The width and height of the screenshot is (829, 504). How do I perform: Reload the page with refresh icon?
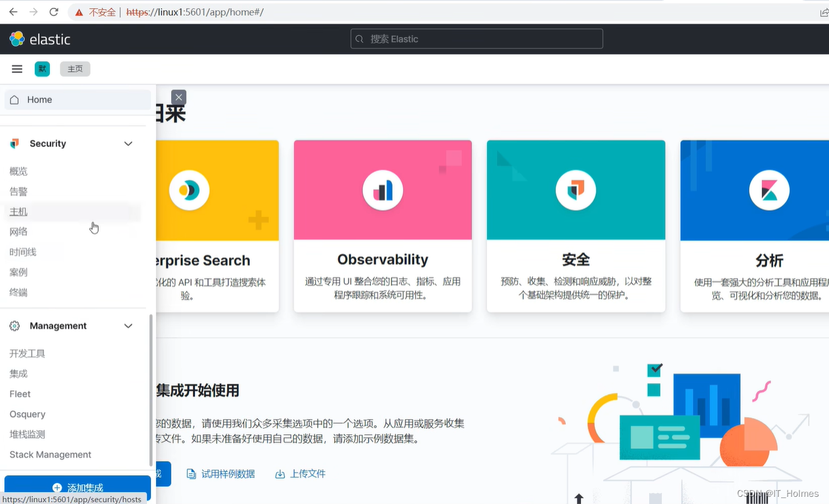(x=54, y=12)
